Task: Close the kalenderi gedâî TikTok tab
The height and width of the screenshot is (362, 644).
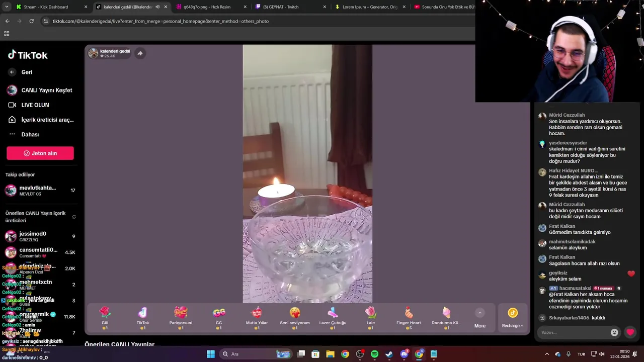Action: (x=166, y=7)
